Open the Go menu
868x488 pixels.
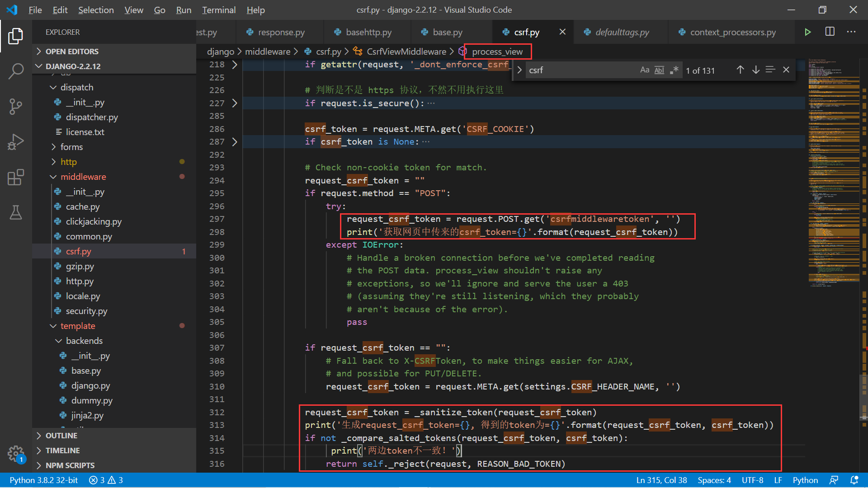160,10
